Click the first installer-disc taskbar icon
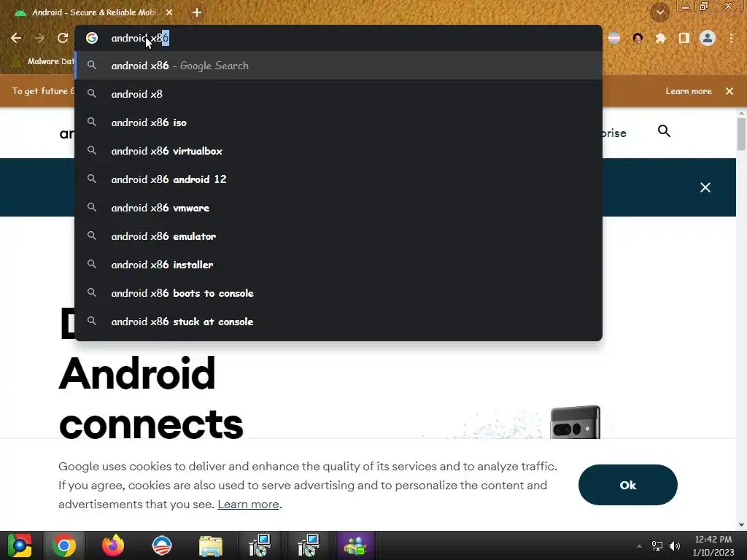The width and height of the screenshot is (747, 560). (260, 545)
